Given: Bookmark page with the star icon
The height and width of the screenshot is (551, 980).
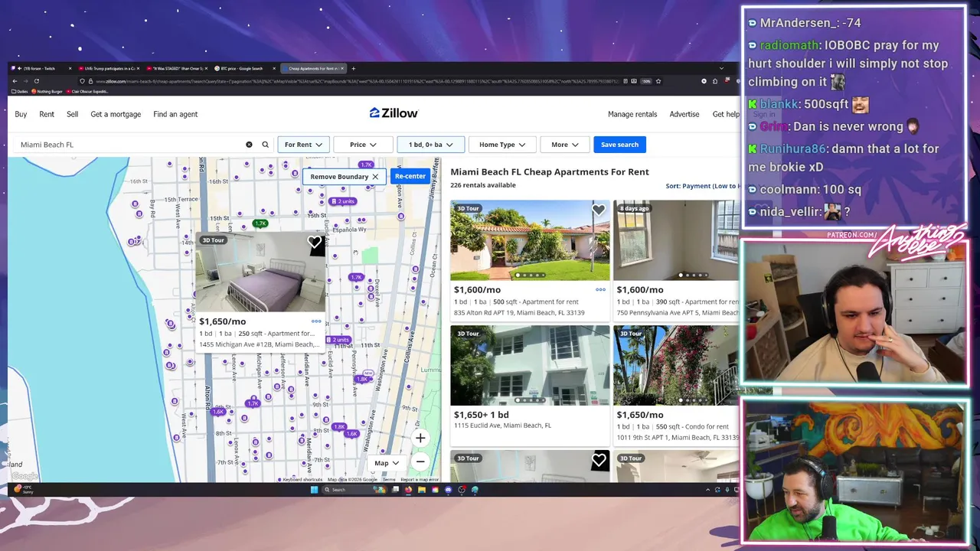Looking at the screenshot, I should pos(658,81).
